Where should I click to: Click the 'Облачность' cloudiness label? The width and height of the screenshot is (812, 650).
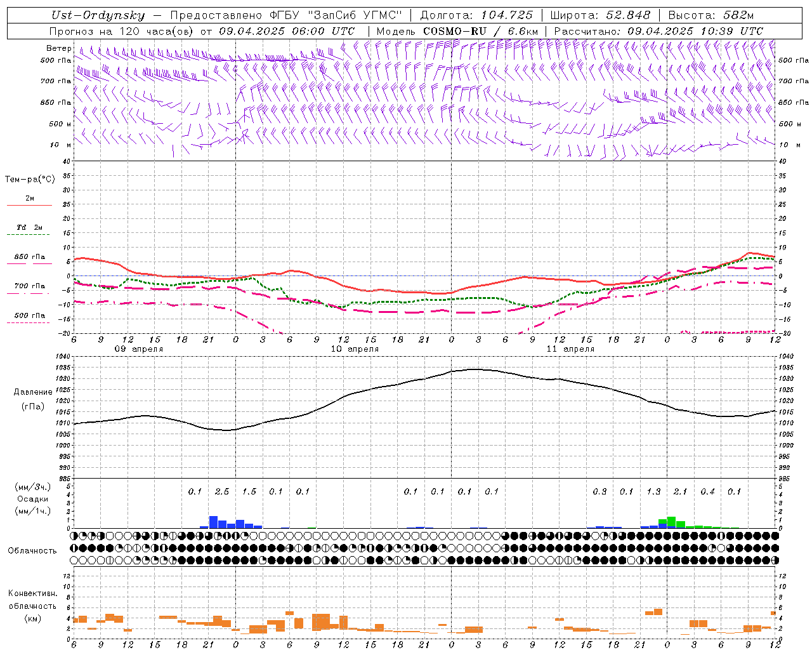click(32, 551)
